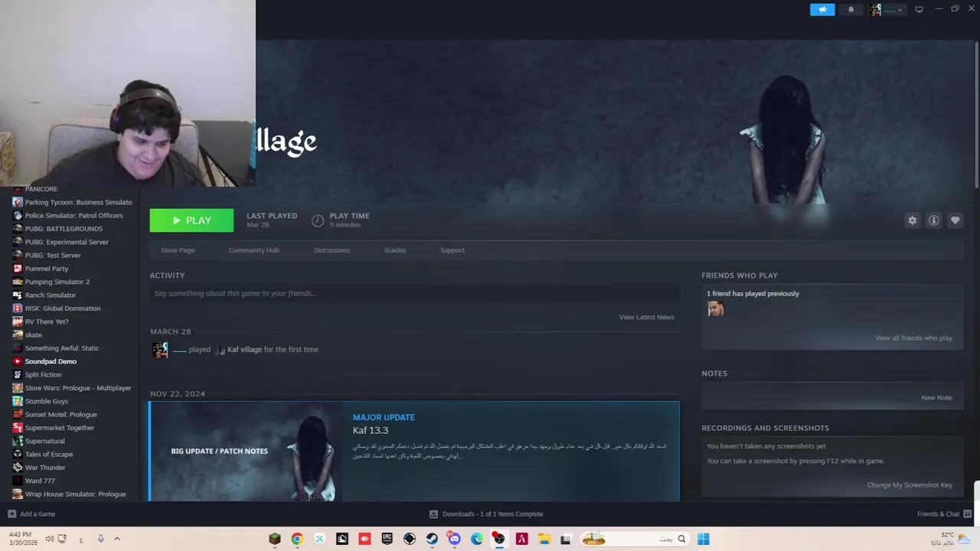Add game to favorites heart icon
This screenshot has width=980, height=551.
[955, 220]
